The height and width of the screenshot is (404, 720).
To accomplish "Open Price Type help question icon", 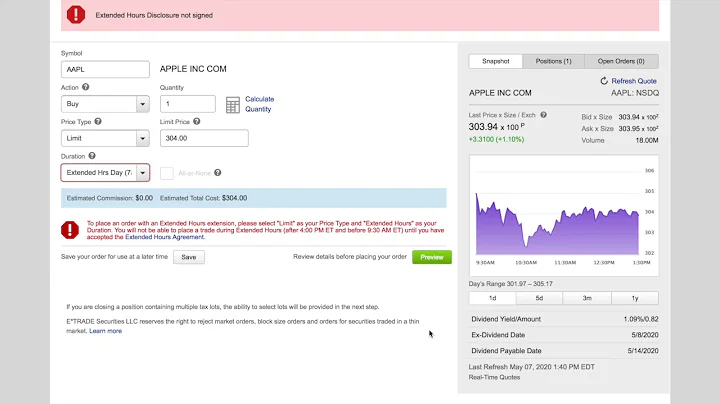I will point(98,121).
